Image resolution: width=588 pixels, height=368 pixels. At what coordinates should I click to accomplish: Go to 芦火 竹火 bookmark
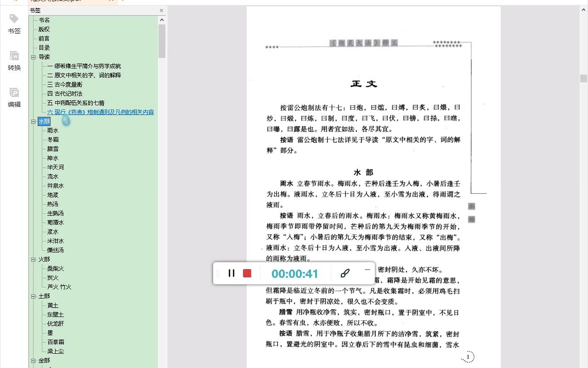pyautogui.click(x=59, y=287)
